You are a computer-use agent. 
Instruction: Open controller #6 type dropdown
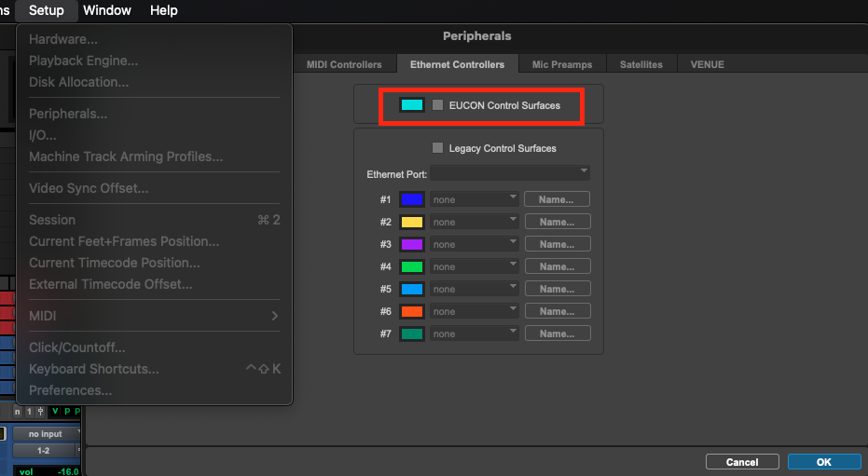(x=475, y=311)
